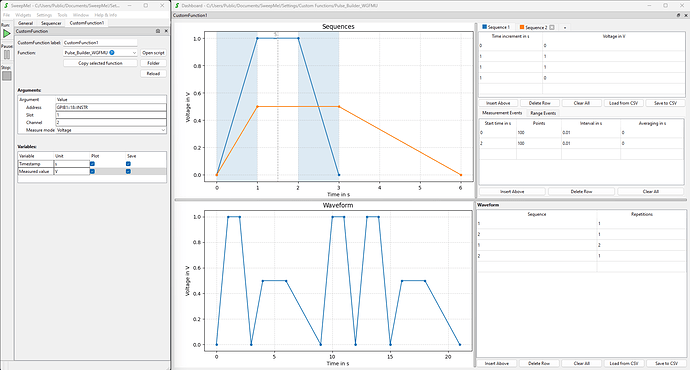
Task: Click the 'Repetitions' column header in Waveform table
Action: coord(642,214)
